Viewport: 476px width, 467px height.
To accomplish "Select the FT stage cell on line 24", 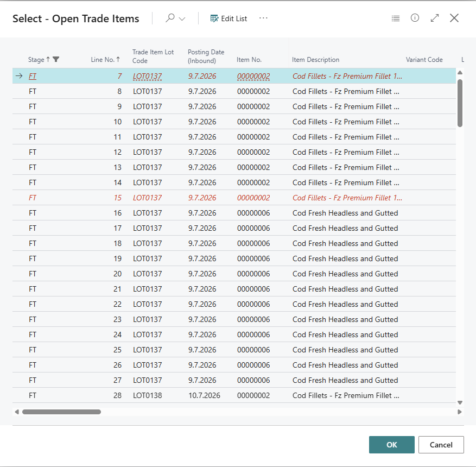I will (33, 335).
